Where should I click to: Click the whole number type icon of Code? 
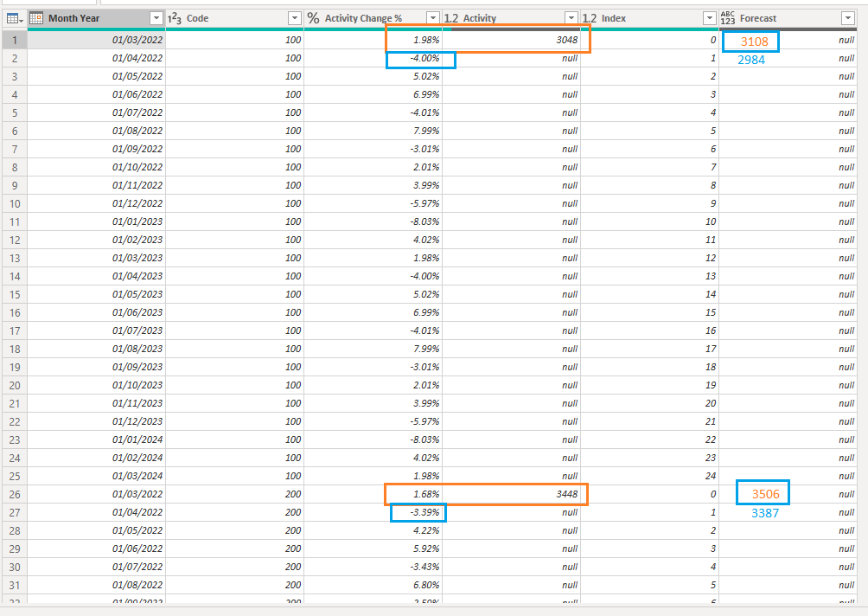click(175, 18)
